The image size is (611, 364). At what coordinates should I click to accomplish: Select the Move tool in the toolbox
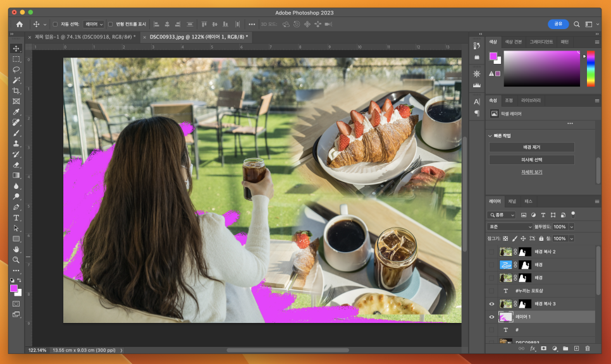[x=16, y=49]
